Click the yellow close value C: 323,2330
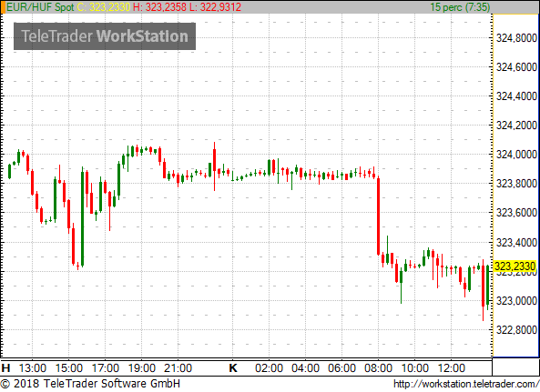Viewport: 540px width, 392px height. (x=104, y=7)
